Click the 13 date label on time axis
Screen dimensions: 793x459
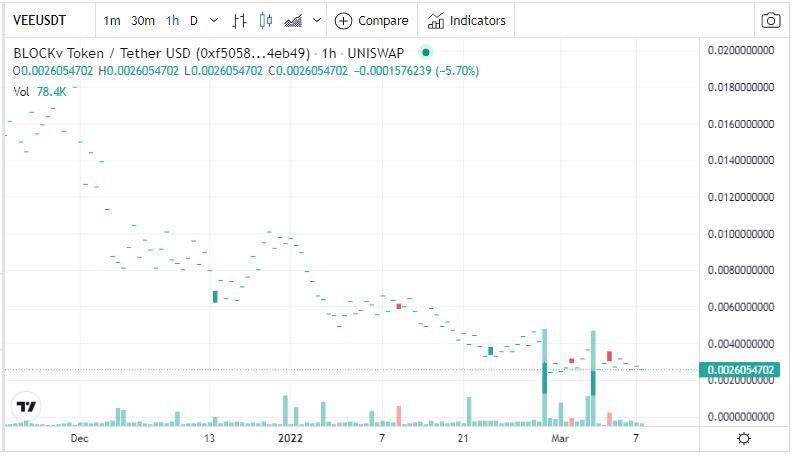click(209, 438)
